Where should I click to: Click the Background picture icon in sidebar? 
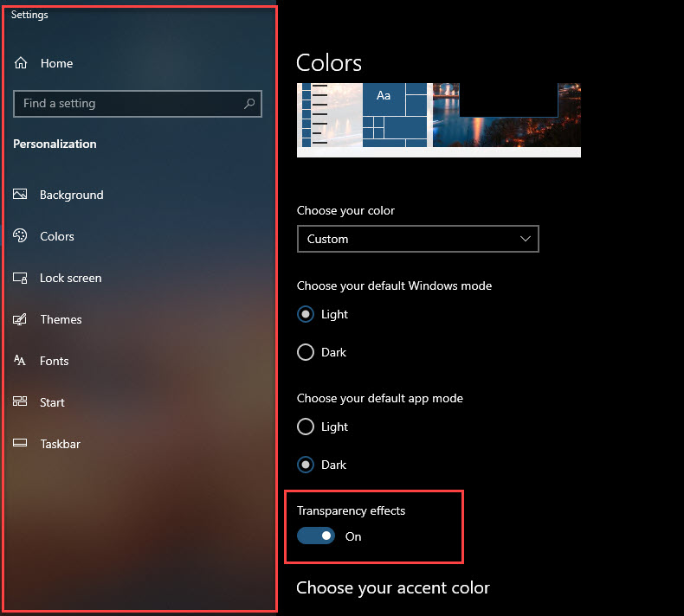coord(21,195)
